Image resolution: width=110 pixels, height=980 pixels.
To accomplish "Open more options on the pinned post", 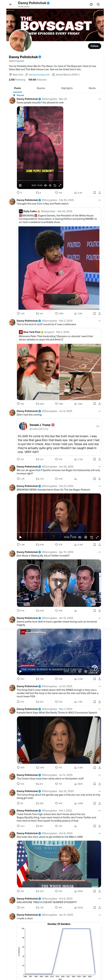I will 99,99.
